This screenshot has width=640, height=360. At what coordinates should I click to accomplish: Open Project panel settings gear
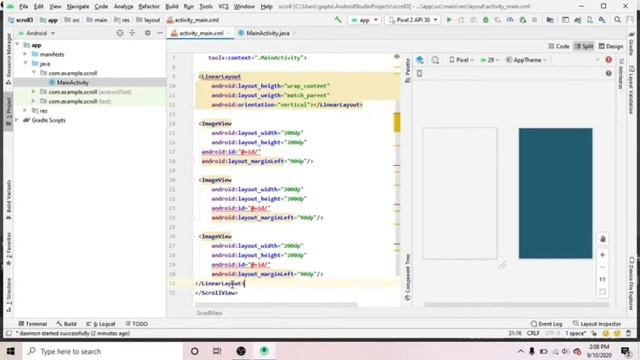(x=147, y=33)
